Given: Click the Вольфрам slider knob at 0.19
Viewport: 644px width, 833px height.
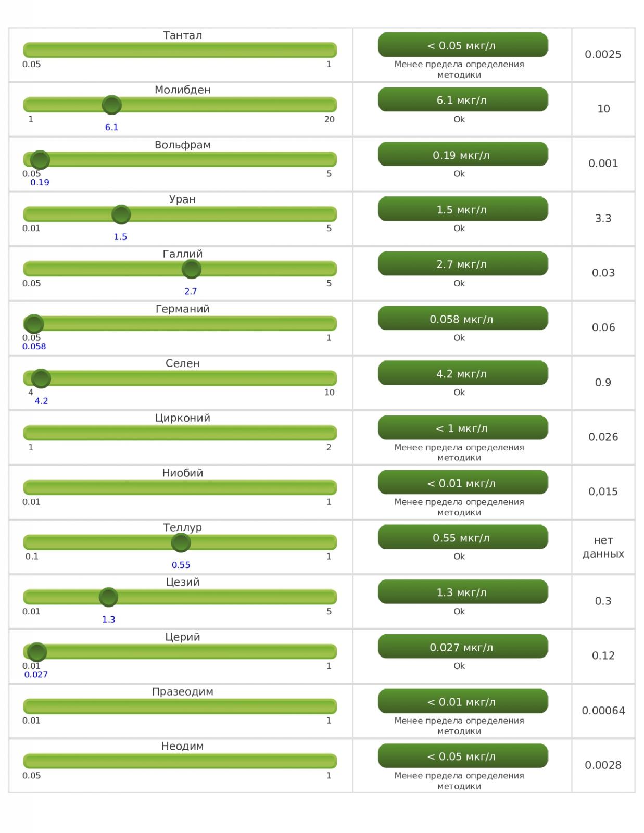Looking at the screenshot, I should tap(40, 160).
